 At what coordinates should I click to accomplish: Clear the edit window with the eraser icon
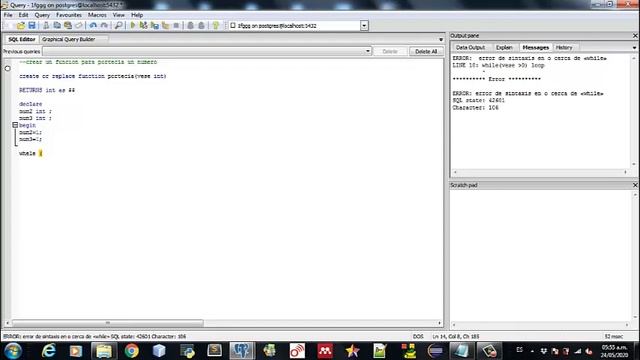[x=79, y=26]
